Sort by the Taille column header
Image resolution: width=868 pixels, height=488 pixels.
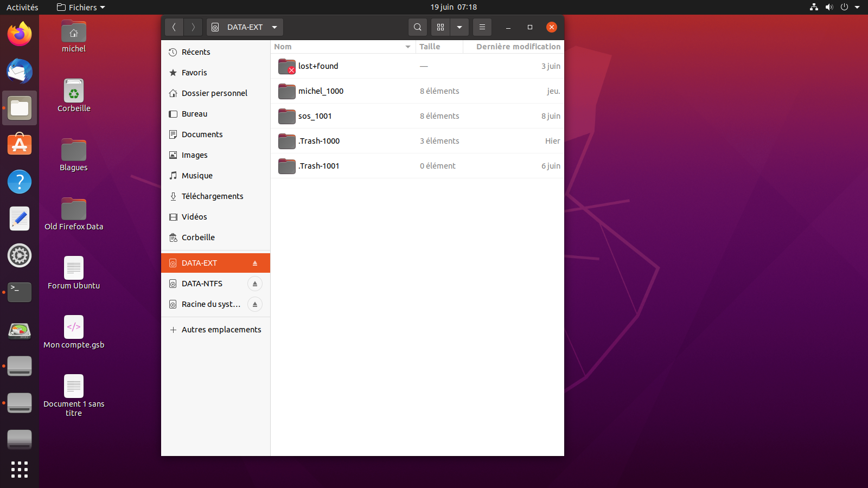click(439, 47)
